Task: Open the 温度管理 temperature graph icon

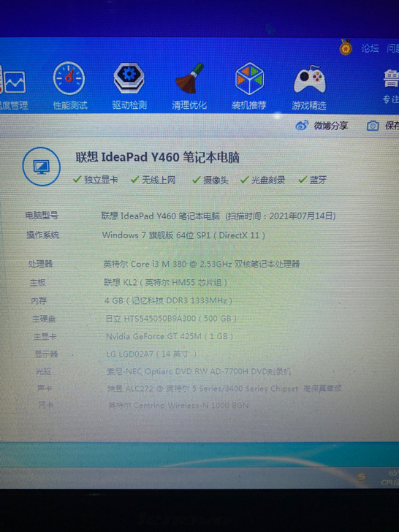Action: pyautogui.click(x=13, y=82)
